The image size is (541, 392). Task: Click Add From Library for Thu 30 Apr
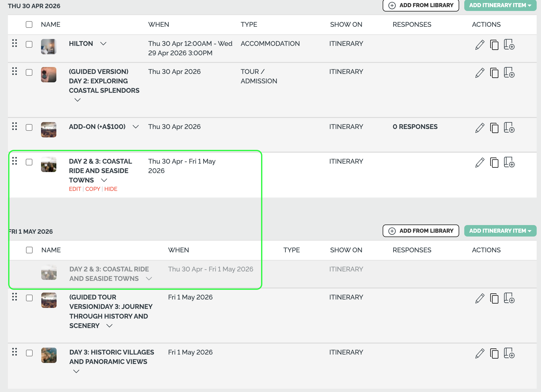tap(421, 5)
